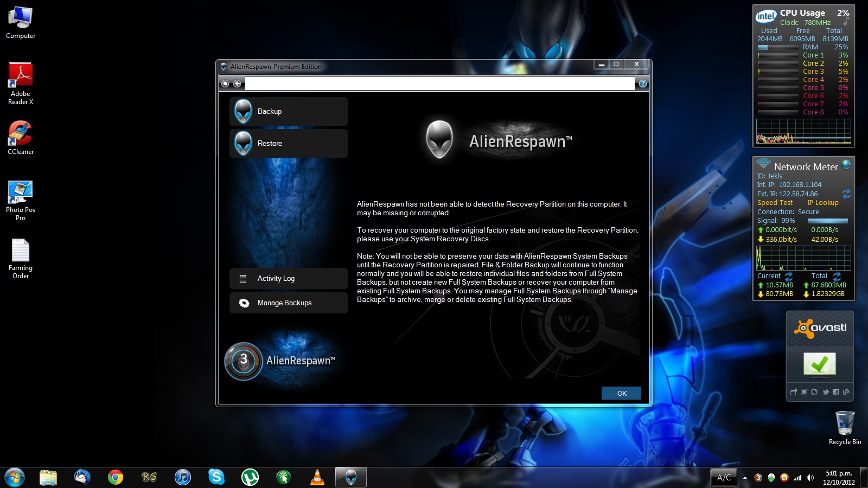Viewport: 868px width, 488px height.
Task: Click the globe icon in Network Meter
Action: [846, 164]
